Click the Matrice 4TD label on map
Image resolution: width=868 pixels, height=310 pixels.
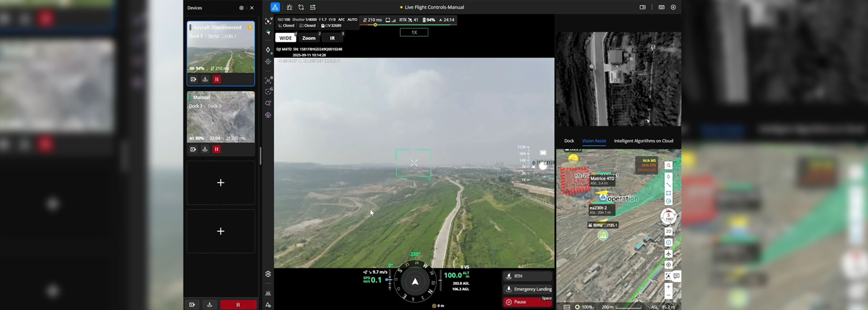point(602,180)
